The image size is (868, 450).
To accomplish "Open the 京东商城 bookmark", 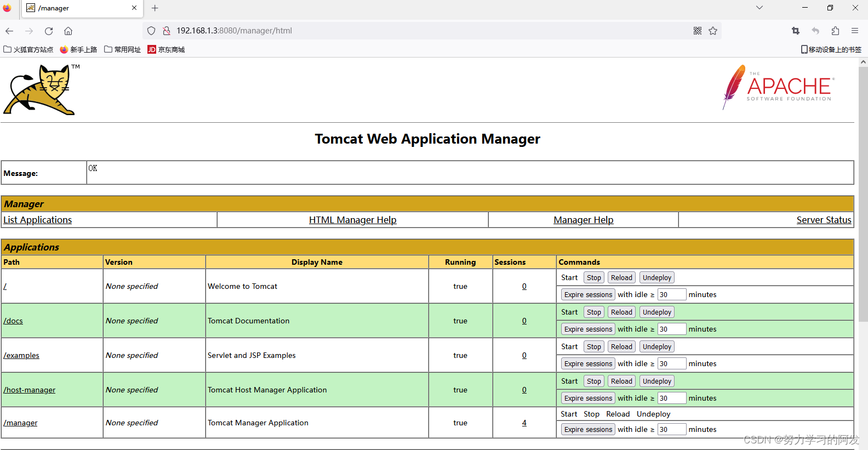I will point(166,49).
